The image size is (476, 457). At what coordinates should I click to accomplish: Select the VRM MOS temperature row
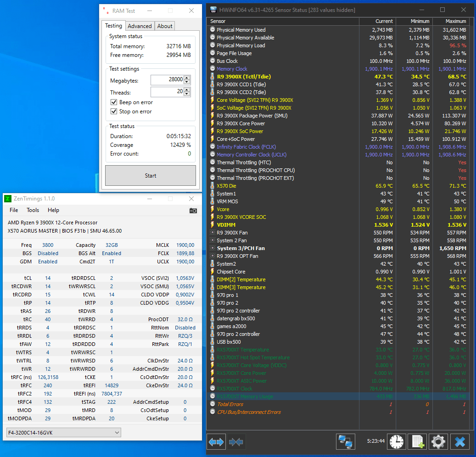[x=338, y=201]
